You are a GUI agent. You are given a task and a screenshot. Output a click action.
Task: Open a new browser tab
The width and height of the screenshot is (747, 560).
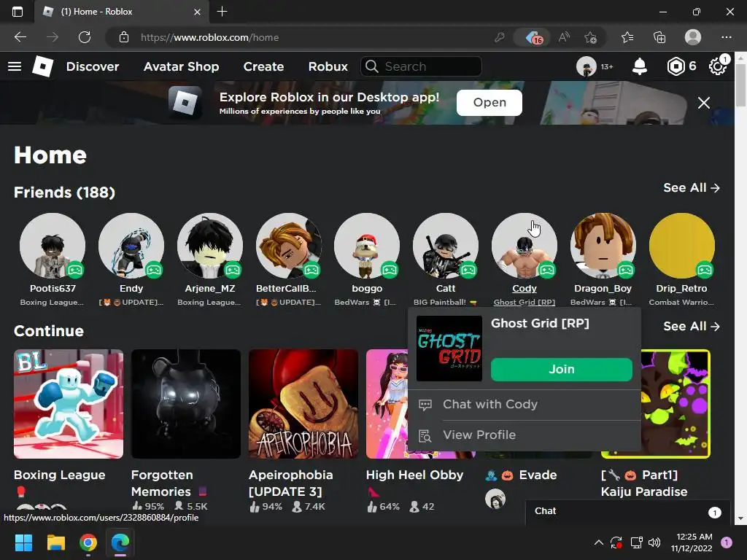[x=222, y=12]
